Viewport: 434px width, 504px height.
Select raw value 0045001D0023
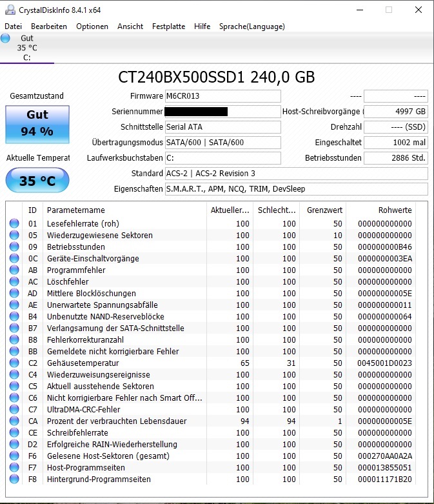pyautogui.click(x=384, y=363)
